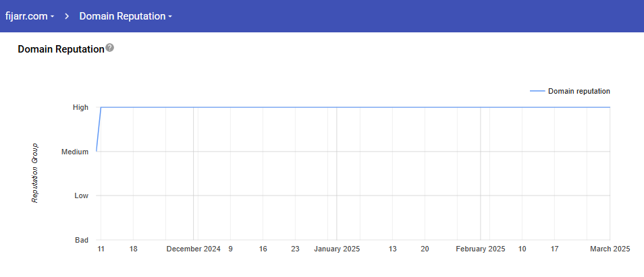The width and height of the screenshot is (644, 277).
Task: Click the 'January 2025' x-axis label
Action: (337, 249)
